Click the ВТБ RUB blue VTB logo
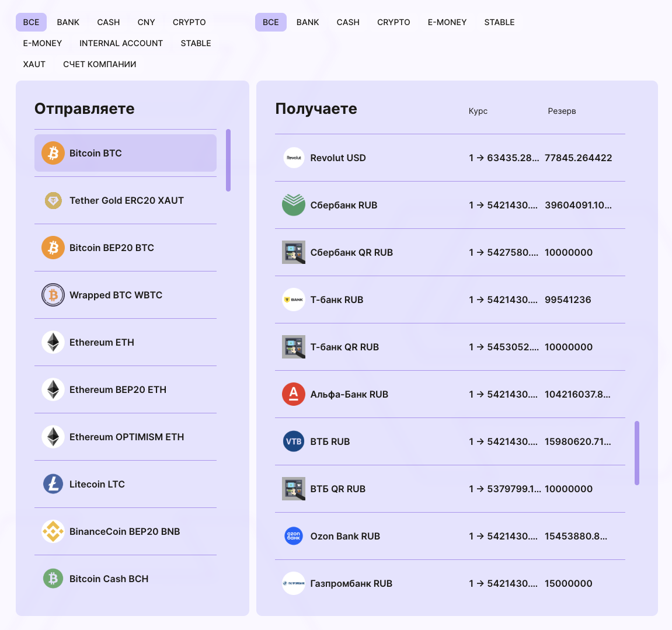The image size is (672, 630). pyautogui.click(x=294, y=441)
